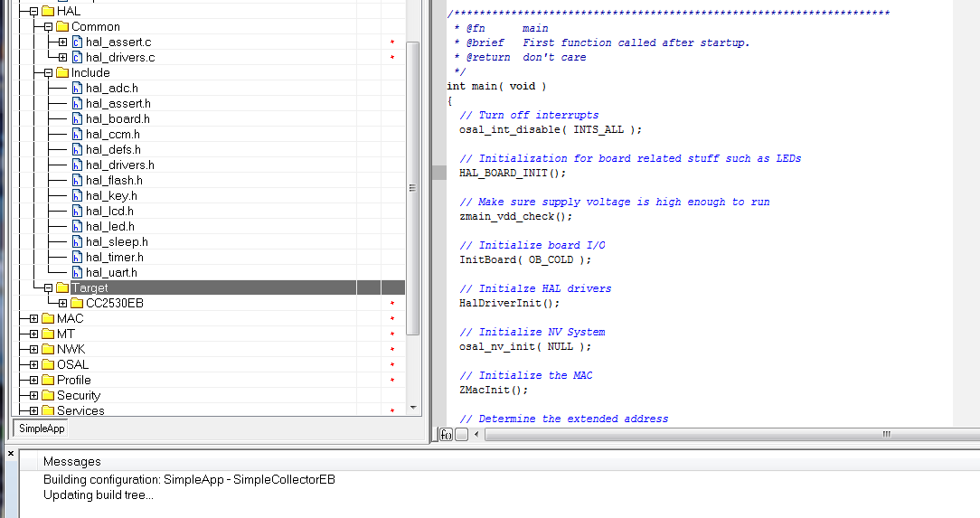Click the hal_drivers.c C-file icon
Image resolution: width=980 pixels, height=518 pixels.
(77, 58)
